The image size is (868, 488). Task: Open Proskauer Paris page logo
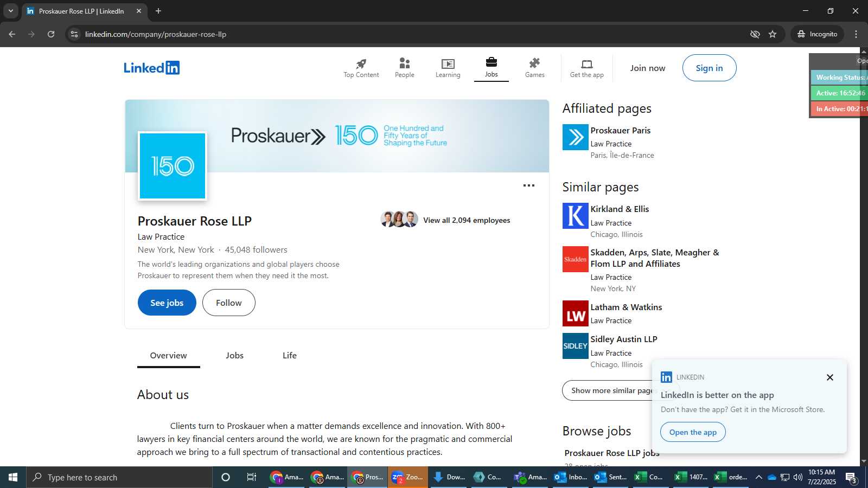pyautogui.click(x=575, y=137)
